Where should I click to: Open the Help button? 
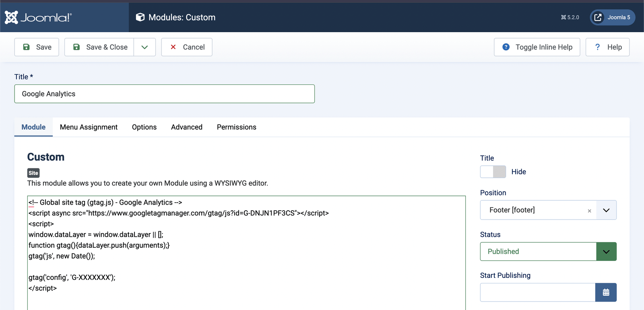(x=607, y=47)
